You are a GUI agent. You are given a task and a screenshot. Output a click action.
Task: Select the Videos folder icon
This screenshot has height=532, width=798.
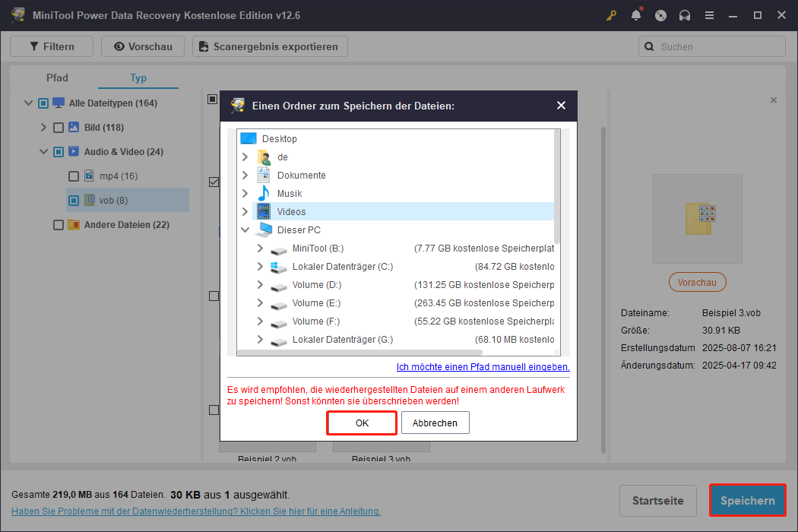pos(264,211)
